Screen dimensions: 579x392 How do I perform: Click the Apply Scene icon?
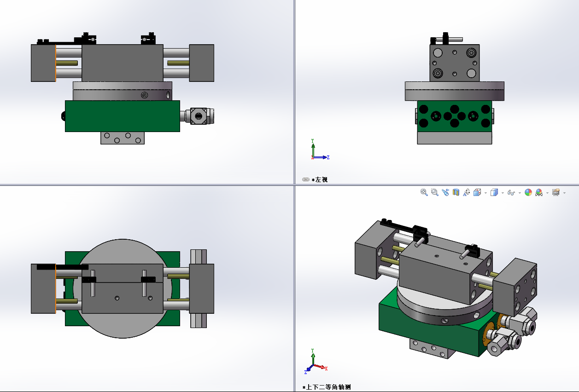[539, 192]
